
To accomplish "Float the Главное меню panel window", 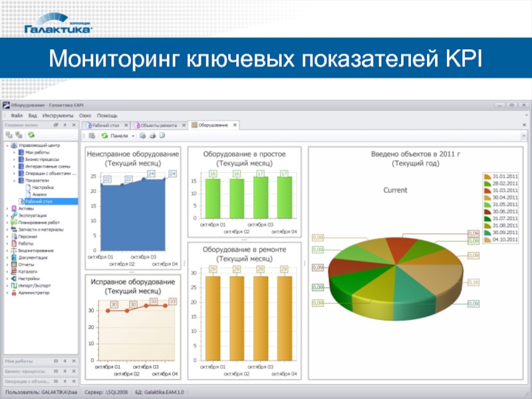I will [x=56, y=125].
